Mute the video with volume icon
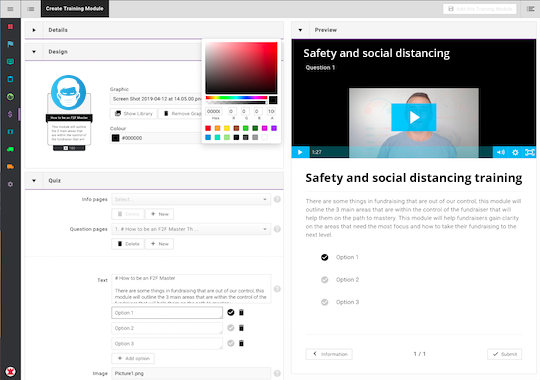 [x=501, y=152]
